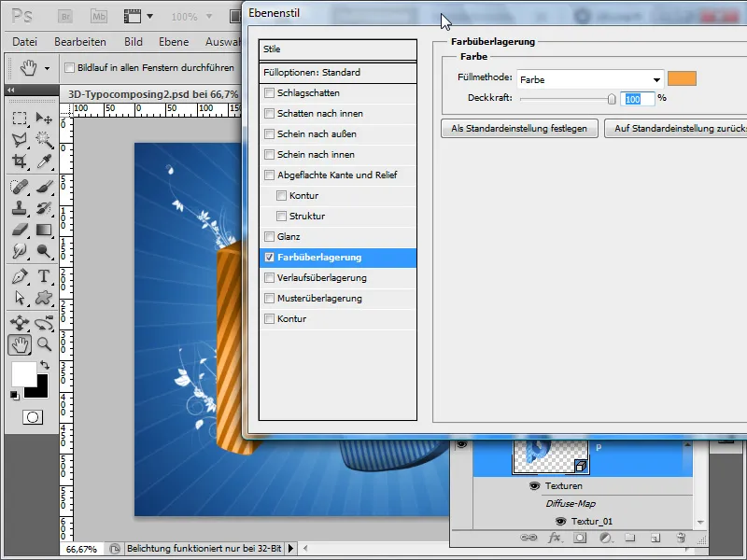
Task: Select the Move tool
Action: pos(44,118)
